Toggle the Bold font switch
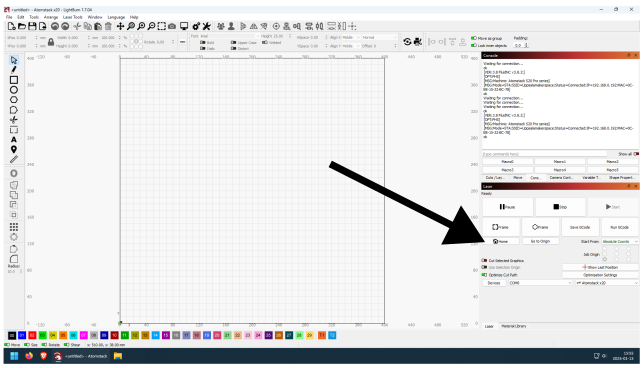643x368 pixels. (203, 42)
